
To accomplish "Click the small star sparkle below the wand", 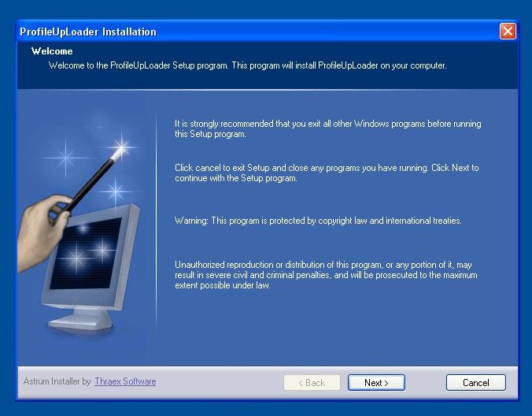I will click(x=116, y=190).
